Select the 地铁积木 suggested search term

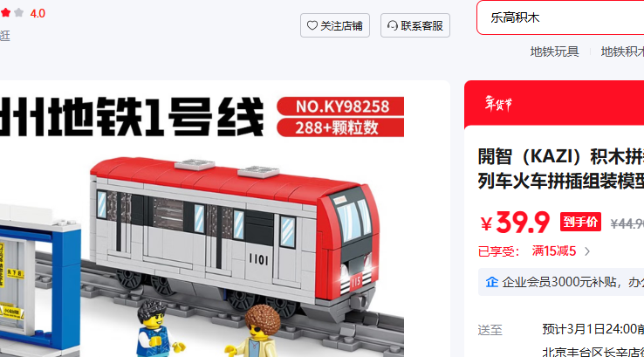pyautogui.click(x=622, y=51)
